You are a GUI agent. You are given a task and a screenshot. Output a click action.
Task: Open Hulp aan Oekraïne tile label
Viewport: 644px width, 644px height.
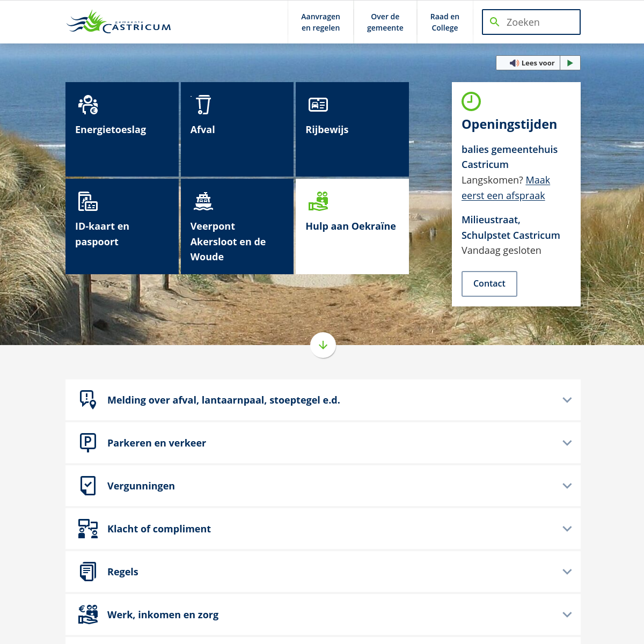(x=351, y=226)
